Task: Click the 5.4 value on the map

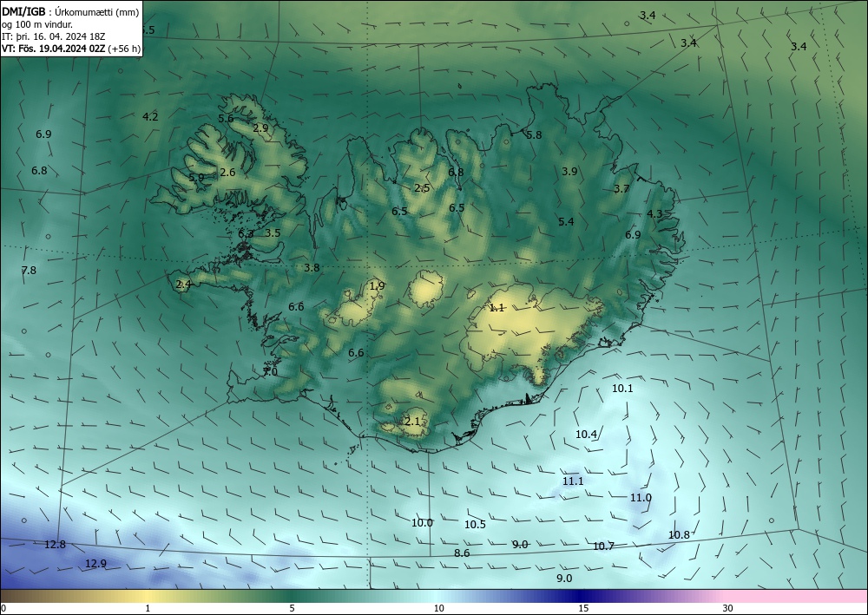Action: (566, 222)
